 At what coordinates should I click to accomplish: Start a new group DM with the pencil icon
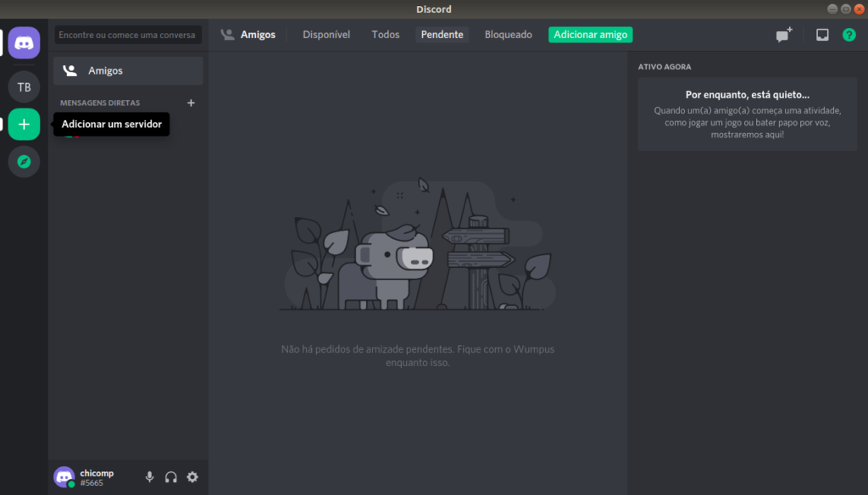(782, 34)
